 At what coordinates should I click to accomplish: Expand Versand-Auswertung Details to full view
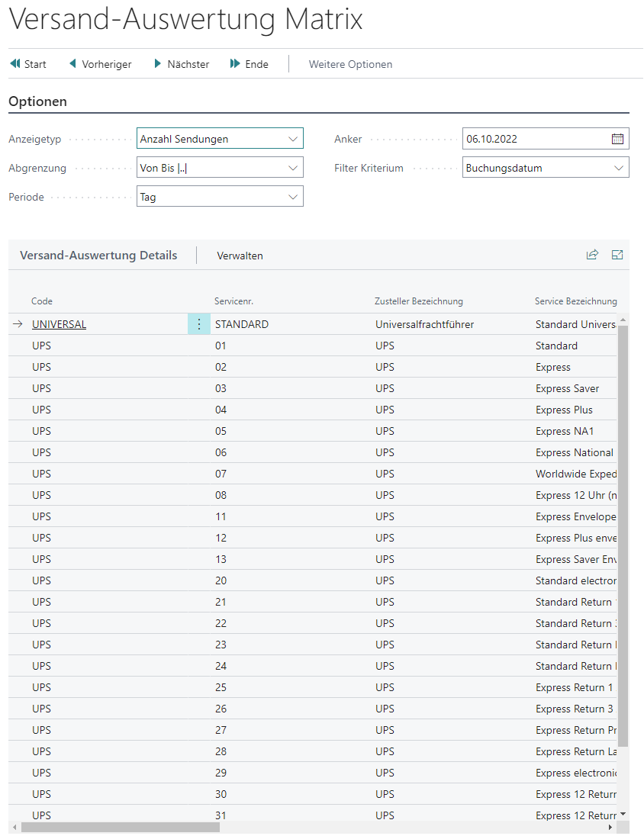click(x=617, y=255)
